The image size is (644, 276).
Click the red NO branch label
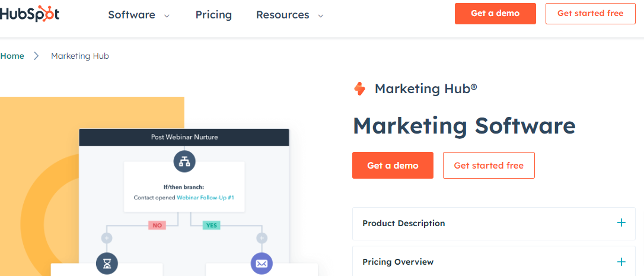157,225
